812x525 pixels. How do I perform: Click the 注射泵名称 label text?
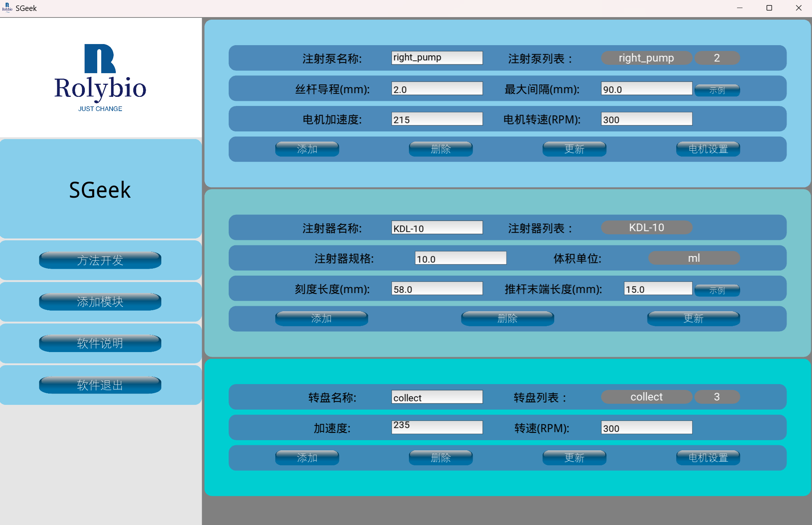point(332,59)
